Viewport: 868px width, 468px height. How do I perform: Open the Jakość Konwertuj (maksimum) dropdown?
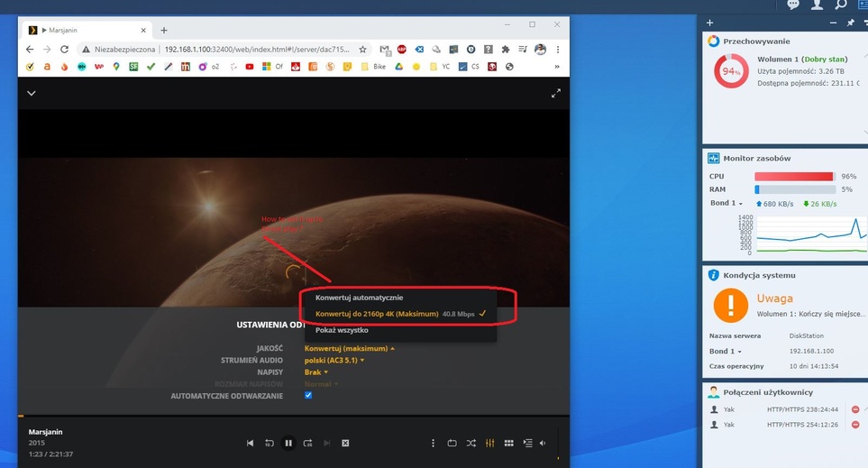[x=350, y=348]
